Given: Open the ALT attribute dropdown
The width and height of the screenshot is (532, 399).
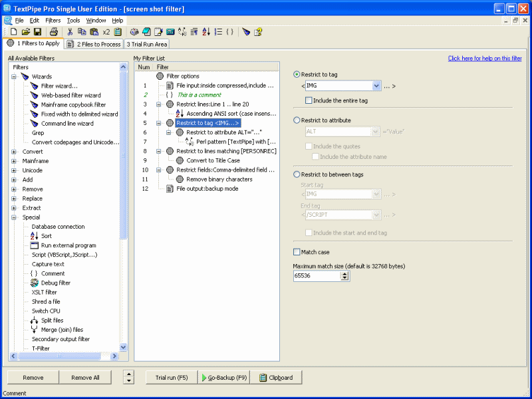Looking at the screenshot, I should point(375,131).
